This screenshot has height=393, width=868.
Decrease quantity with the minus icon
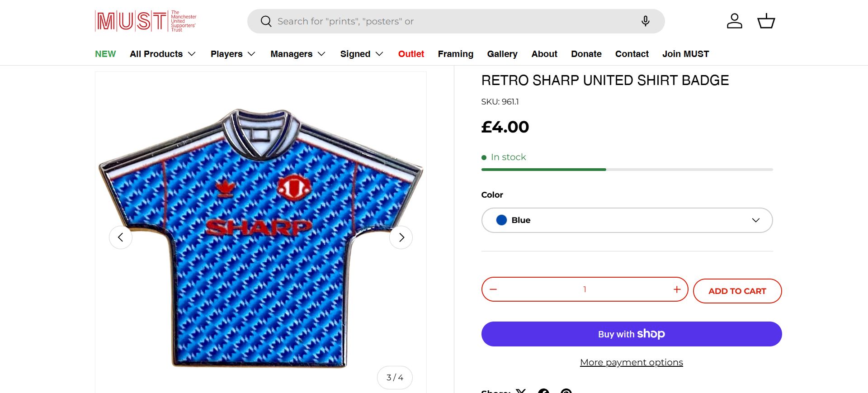(x=493, y=289)
